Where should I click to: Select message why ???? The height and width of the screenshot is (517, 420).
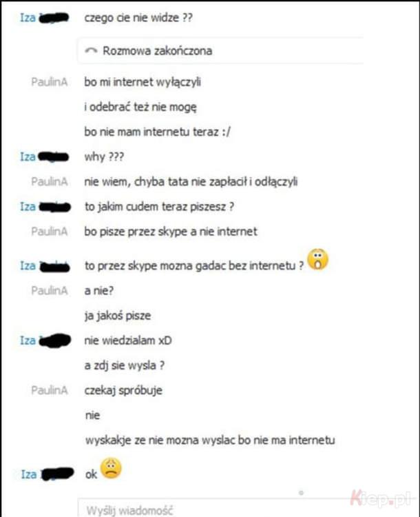tap(104, 156)
